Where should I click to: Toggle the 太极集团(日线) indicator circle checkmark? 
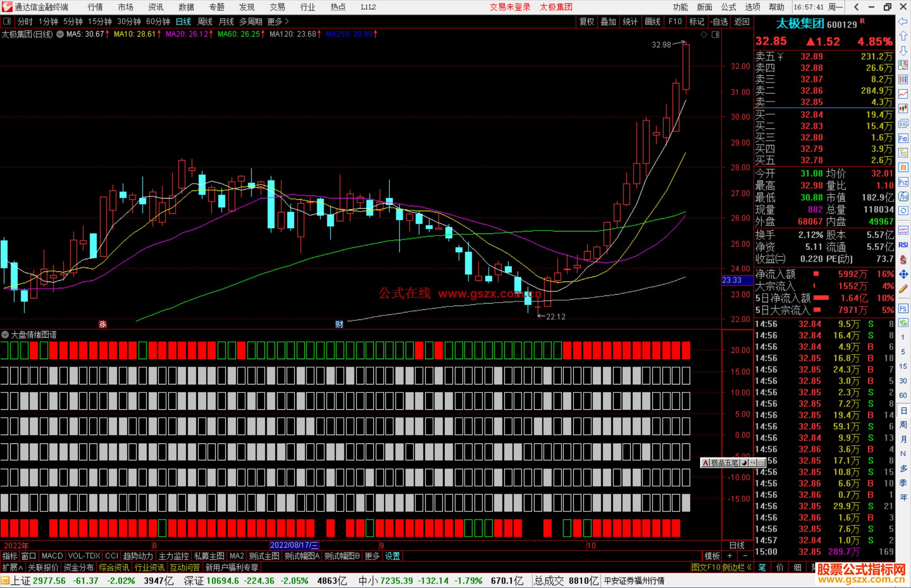[60, 34]
